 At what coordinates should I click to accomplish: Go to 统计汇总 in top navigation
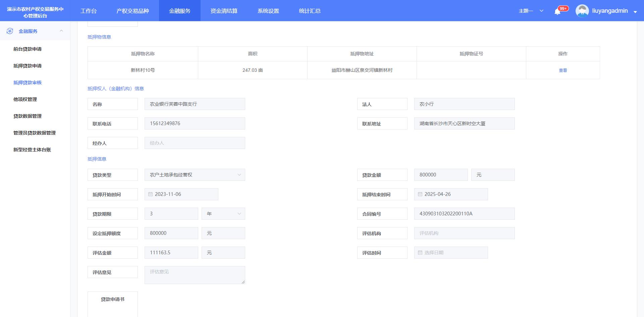(310, 11)
